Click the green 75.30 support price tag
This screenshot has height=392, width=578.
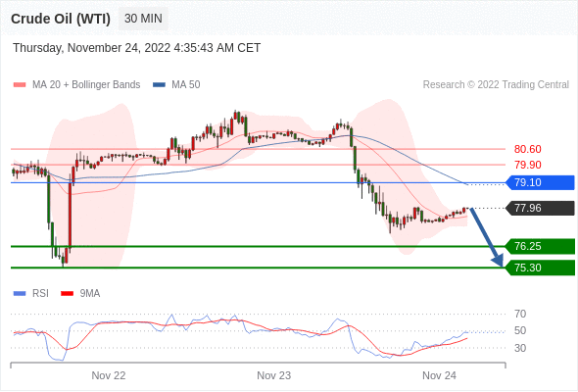(540, 268)
